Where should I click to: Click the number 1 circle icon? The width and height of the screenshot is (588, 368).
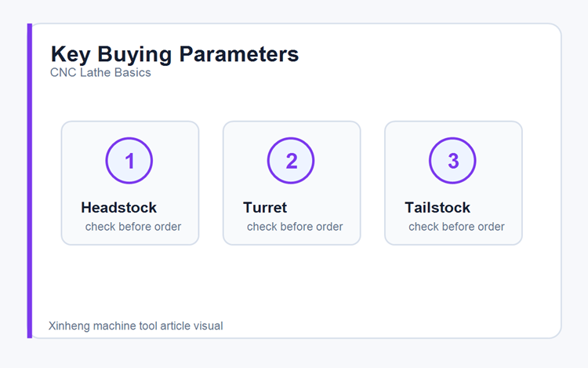(129, 161)
